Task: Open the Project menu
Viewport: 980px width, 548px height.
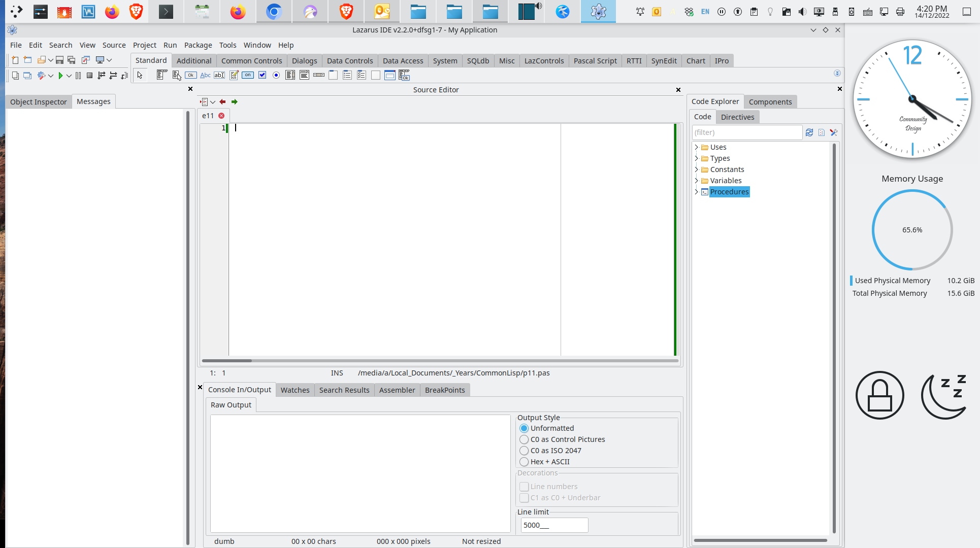Action: pyautogui.click(x=144, y=45)
